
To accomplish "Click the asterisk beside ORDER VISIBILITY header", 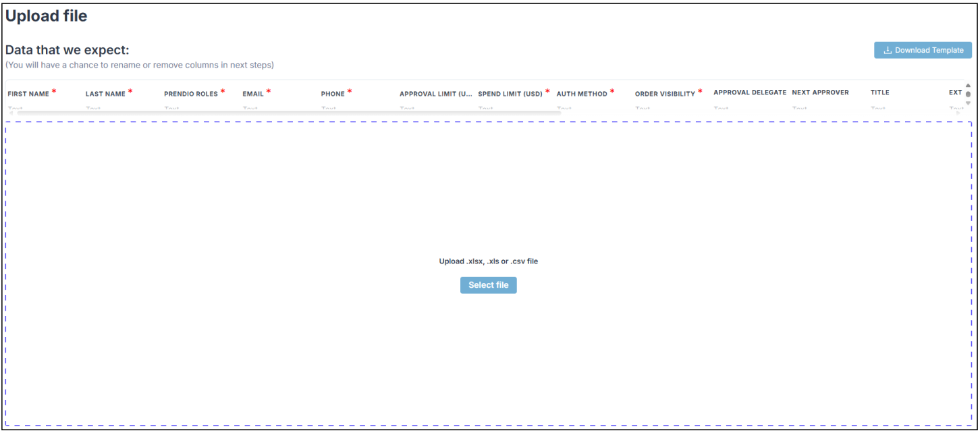I will (699, 89).
